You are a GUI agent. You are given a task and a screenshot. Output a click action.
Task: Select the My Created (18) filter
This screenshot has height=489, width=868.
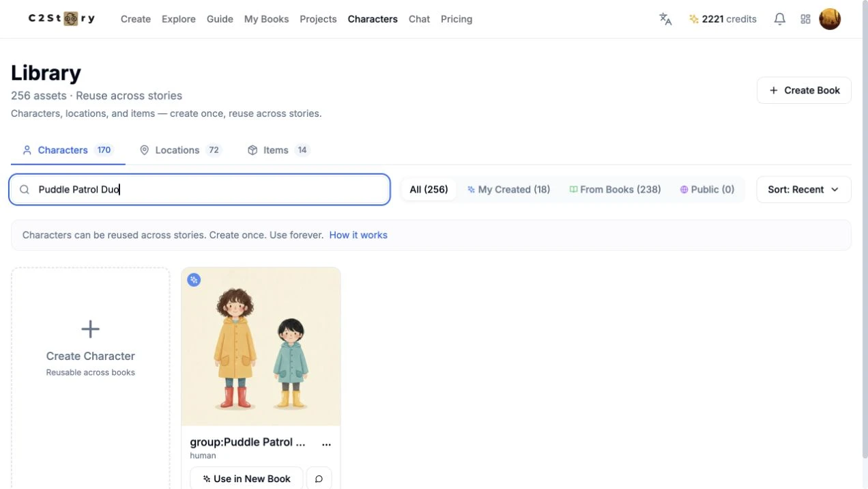(x=508, y=190)
